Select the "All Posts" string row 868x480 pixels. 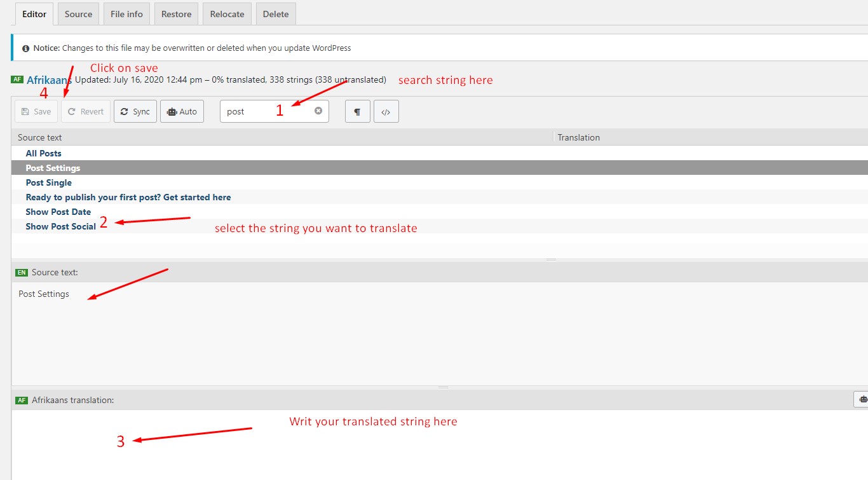[439, 153]
